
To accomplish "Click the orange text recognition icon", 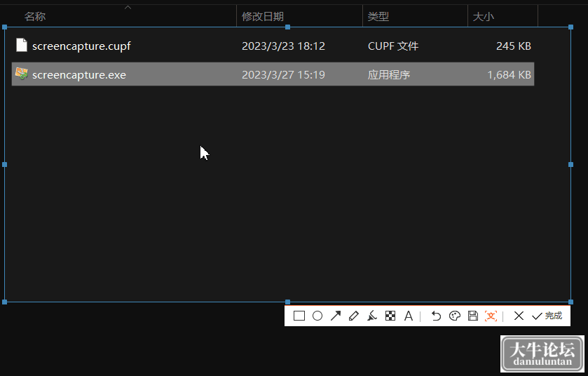I will (x=491, y=316).
